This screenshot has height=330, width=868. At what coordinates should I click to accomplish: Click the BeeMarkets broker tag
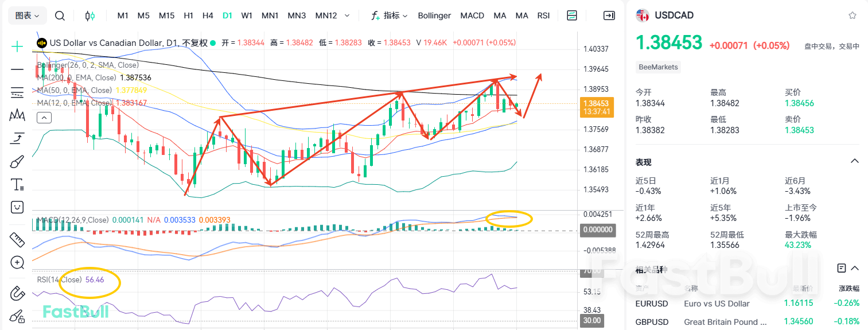click(x=659, y=67)
